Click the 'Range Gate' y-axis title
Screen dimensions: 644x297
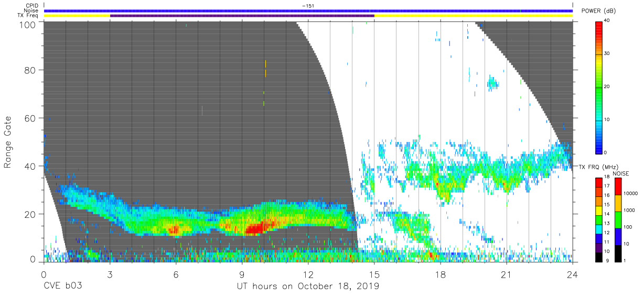point(8,142)
